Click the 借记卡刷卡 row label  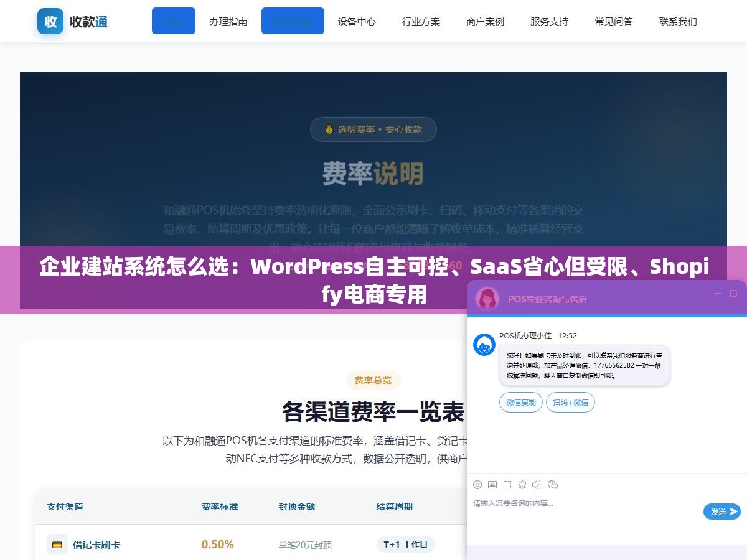[x=96, y=544]
